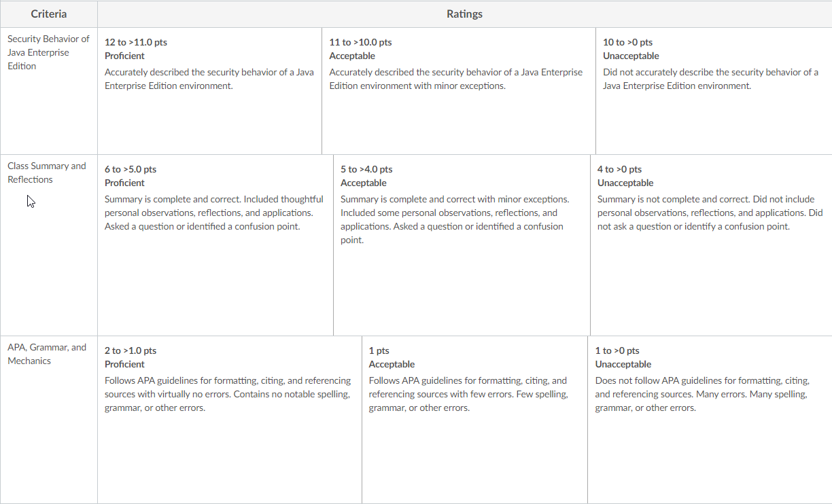
Task: Select the 1 to >0 pts Unacceptable rating
Action: click(x=710, y=420)
